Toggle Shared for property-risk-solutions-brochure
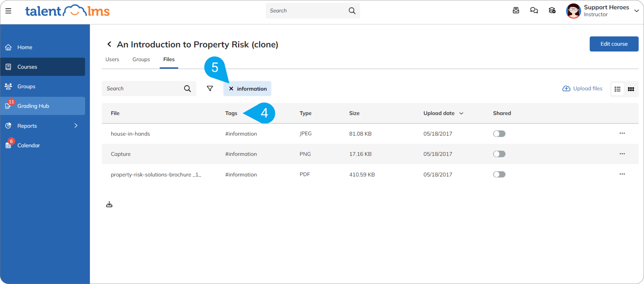Viewport: 644px width, 284px height. point(499,174)
